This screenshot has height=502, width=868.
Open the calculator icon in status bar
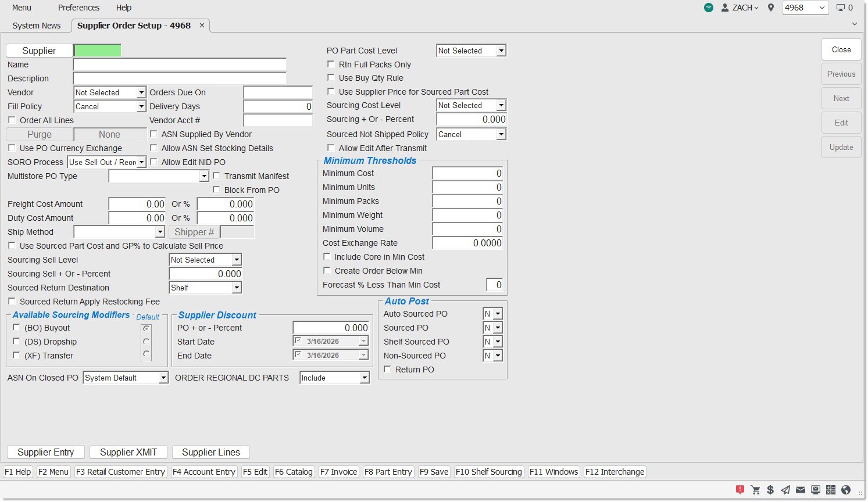coord(831,490)
